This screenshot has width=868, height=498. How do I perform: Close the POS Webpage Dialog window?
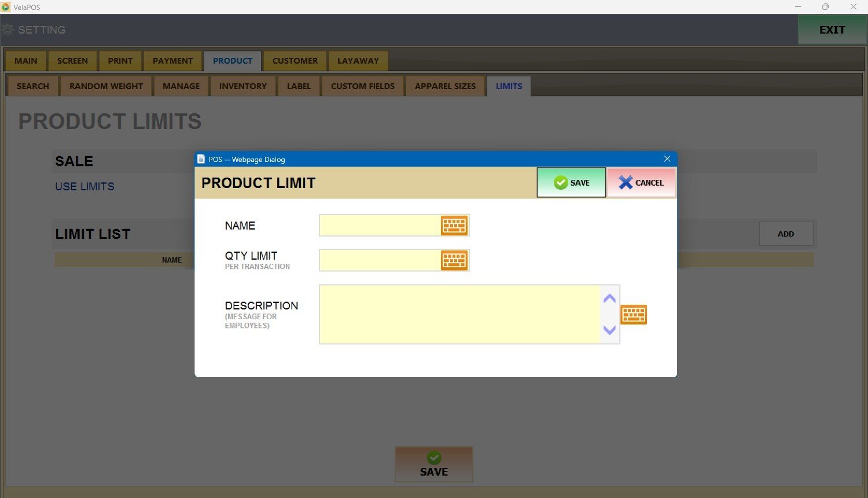667,159
